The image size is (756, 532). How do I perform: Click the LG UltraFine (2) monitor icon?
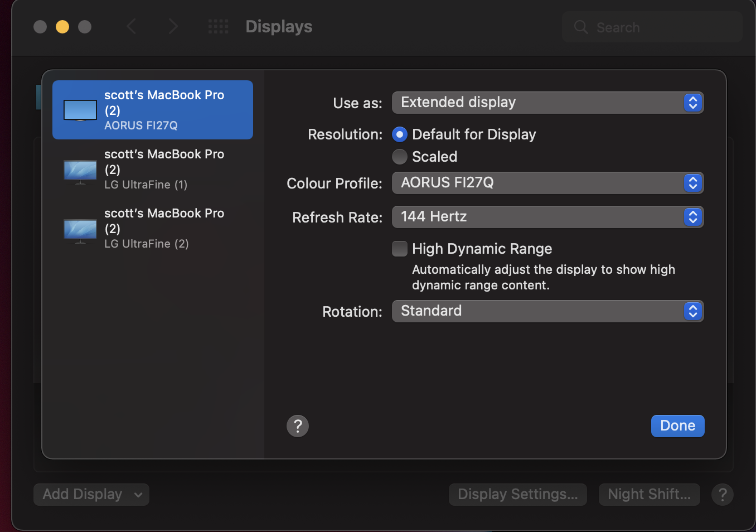point(80,230)
